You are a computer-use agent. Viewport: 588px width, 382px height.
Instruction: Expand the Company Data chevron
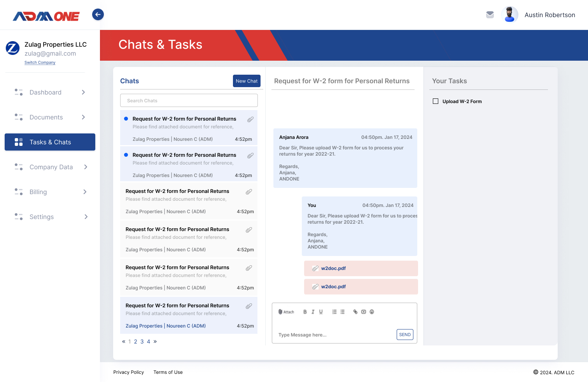pyautogui.click(x=86, y=167)
